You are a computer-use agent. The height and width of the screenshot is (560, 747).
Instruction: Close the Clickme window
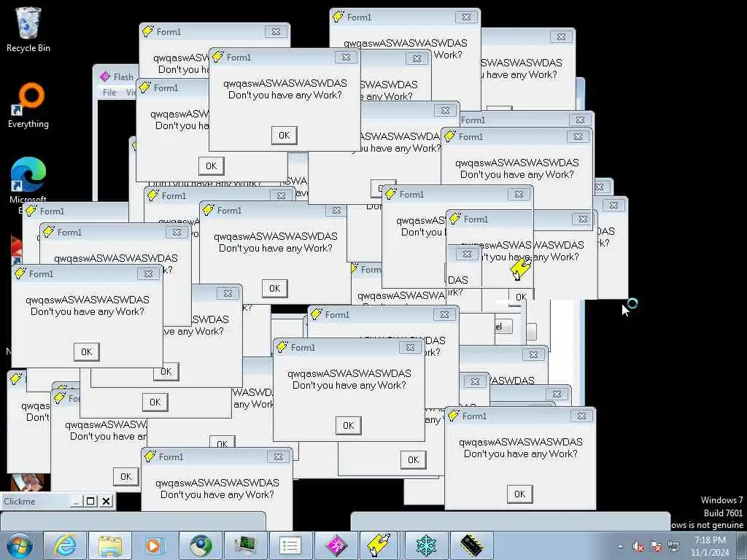(106, 502)
